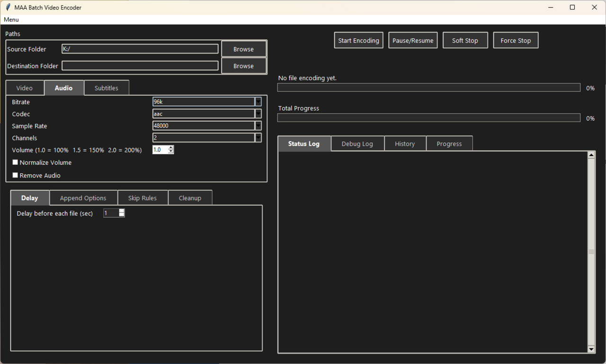This screenshot has width=606, height=364.
Task: Open the Append Options tab
Action: [83, 198]
